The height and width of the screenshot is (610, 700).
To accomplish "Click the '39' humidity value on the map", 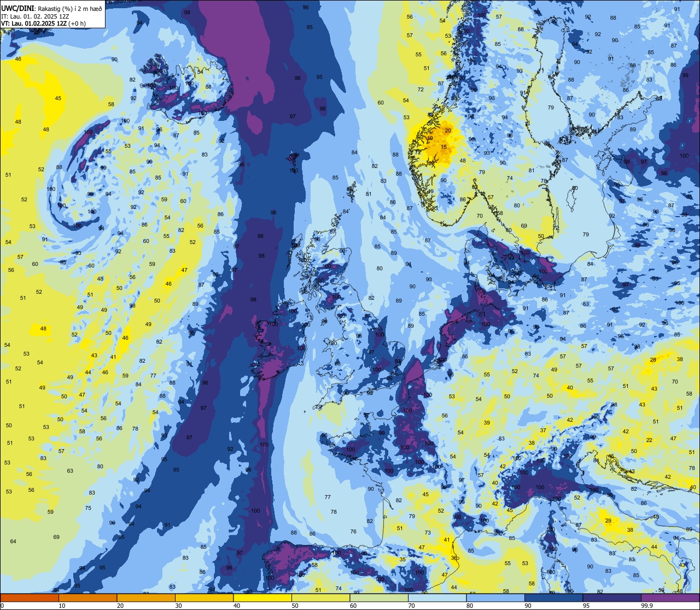I will pos(487,423).
